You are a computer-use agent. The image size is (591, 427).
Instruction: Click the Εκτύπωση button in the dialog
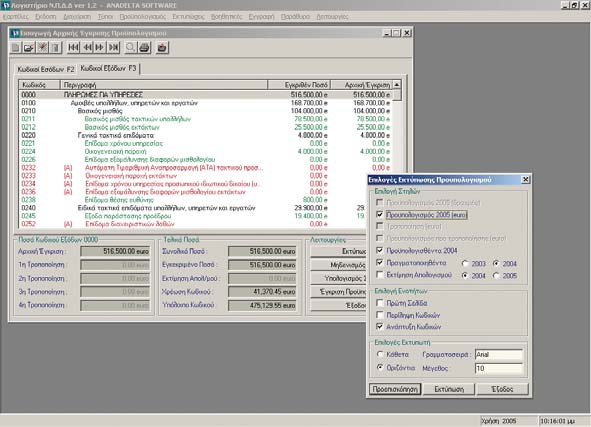[x=449, y=389]
